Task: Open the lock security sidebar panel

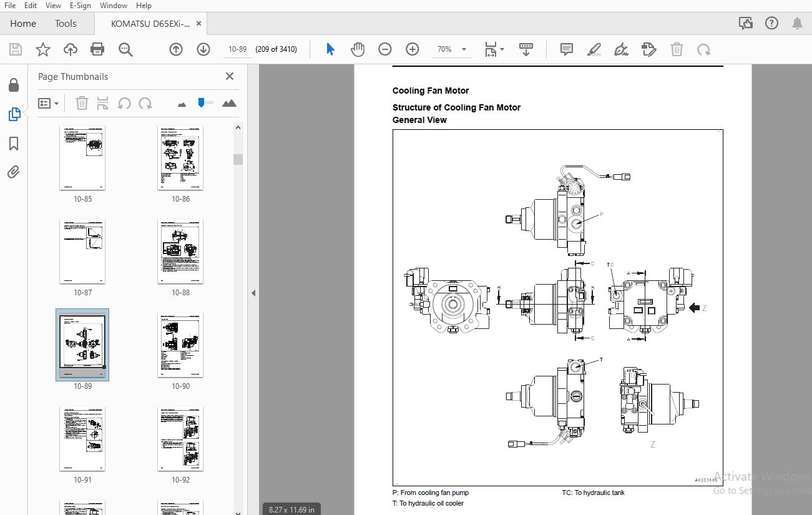Action: point(14,85)
